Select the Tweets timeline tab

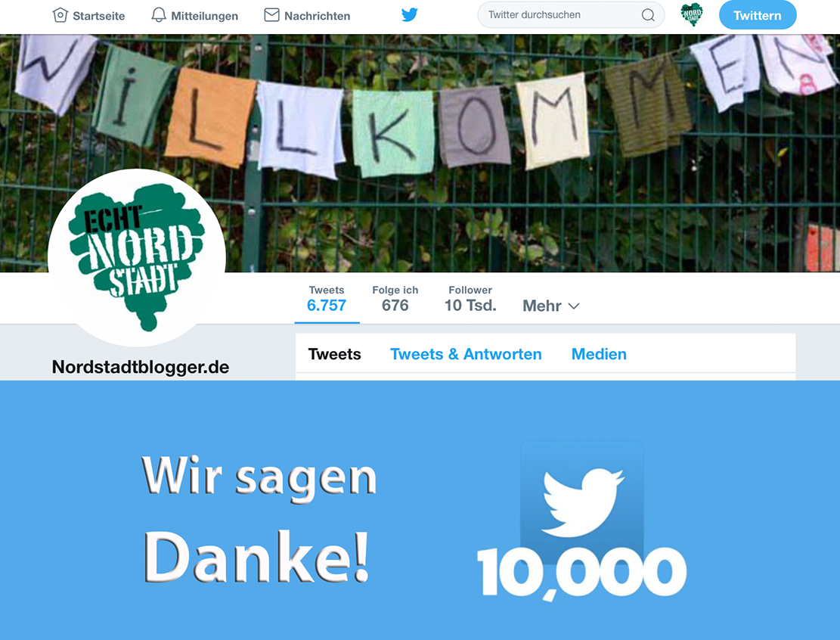334,354
